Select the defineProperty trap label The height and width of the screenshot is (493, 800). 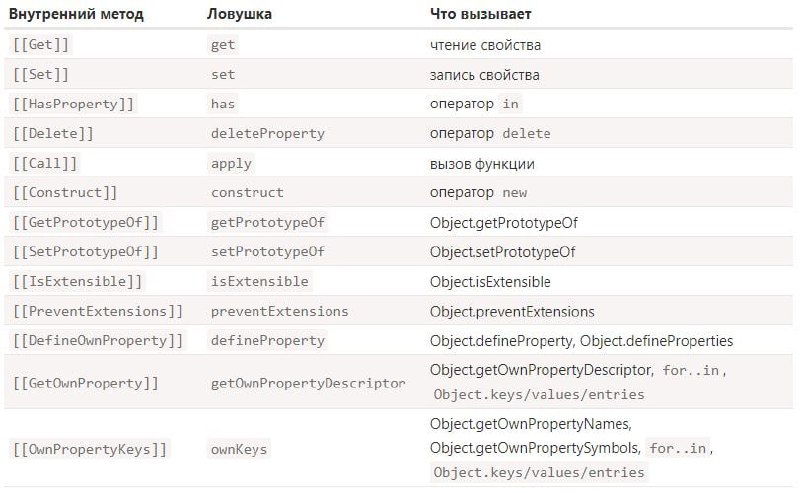(x=268, y=340)
